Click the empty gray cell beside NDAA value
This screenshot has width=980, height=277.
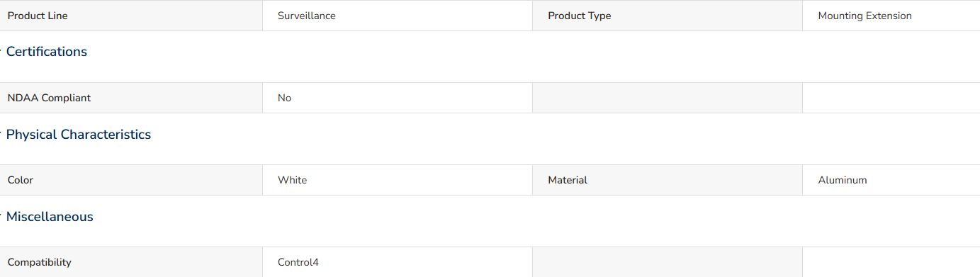point(668,98)
